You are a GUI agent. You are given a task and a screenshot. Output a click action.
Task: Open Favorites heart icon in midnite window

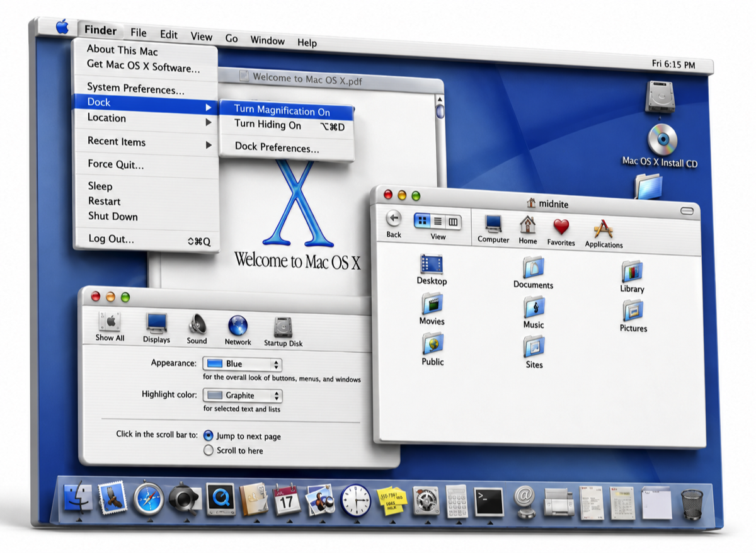click(561, 231)
